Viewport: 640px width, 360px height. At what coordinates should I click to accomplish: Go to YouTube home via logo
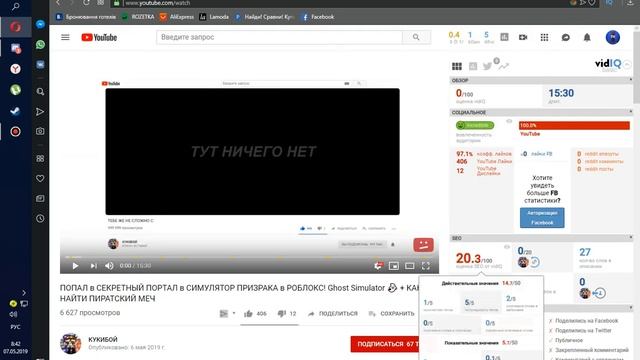pyautogui.click(x=99, y=38)
